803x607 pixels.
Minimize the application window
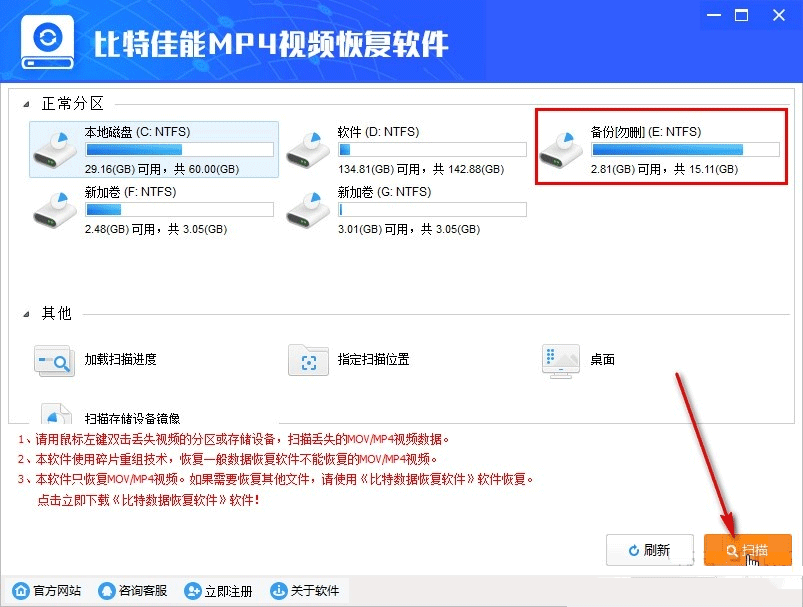pos(714,15)
